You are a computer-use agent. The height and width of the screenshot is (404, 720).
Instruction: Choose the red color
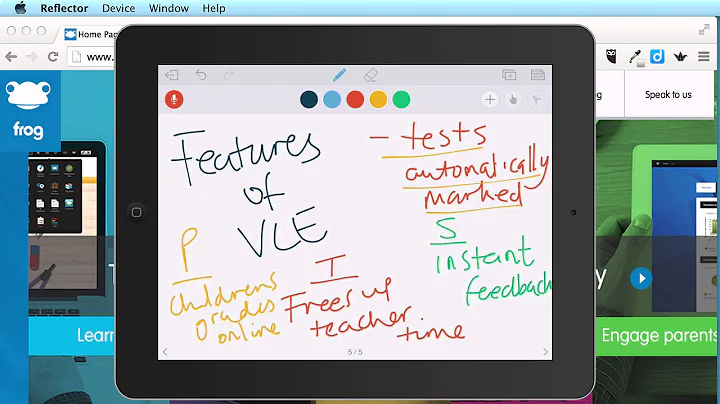(x=355, y=100)
